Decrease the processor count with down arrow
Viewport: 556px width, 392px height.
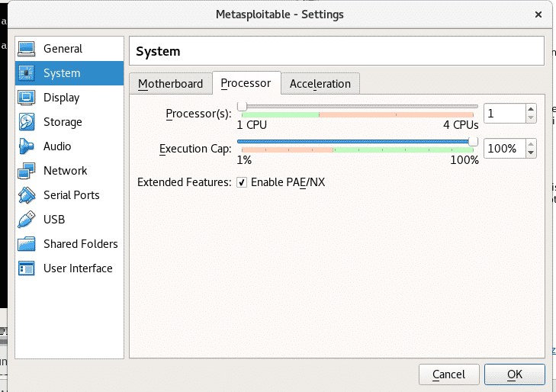pyautogui.click(x=531, y=117)
